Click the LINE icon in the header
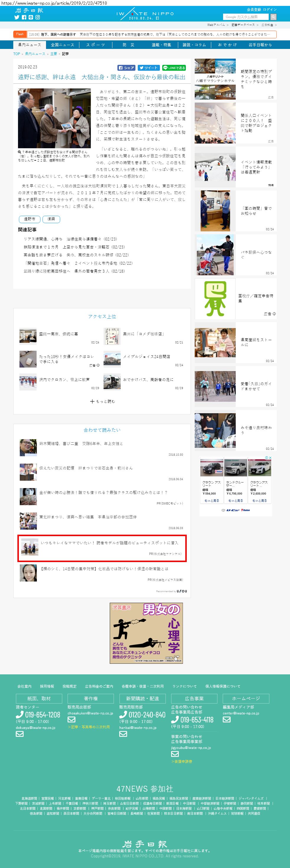This screenshot has width=290, height=868. pyautogui.click(x=31, y=17)
